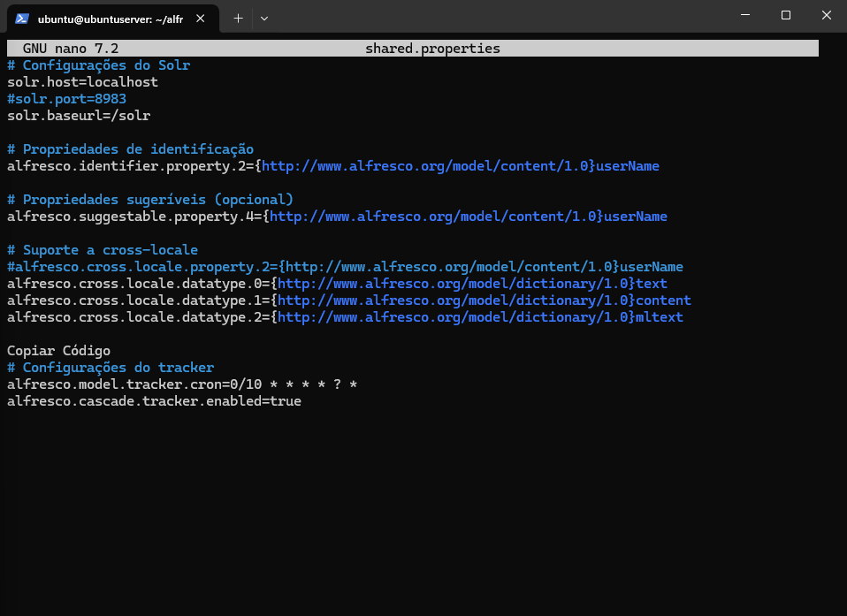This screenshot has height=616, width=847.
Task: Click the dictionary URL on the datatype.1 line
Action: [x=453, y=300]
